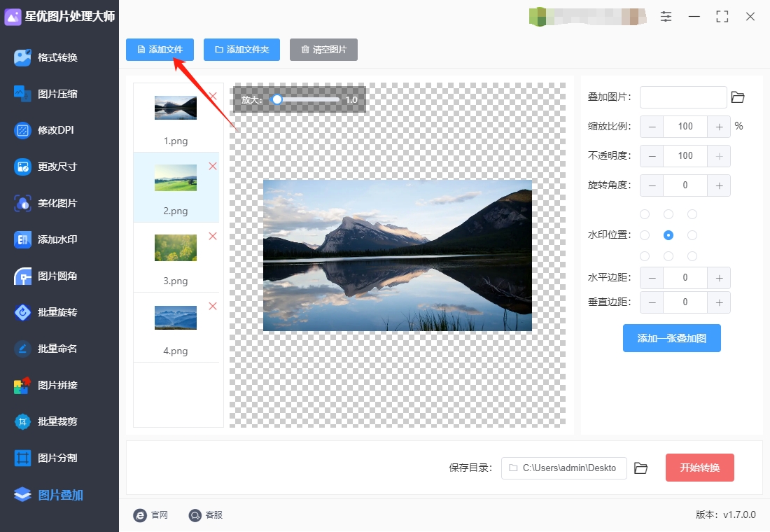Click the red 开始转换 button

coord(700,468)
